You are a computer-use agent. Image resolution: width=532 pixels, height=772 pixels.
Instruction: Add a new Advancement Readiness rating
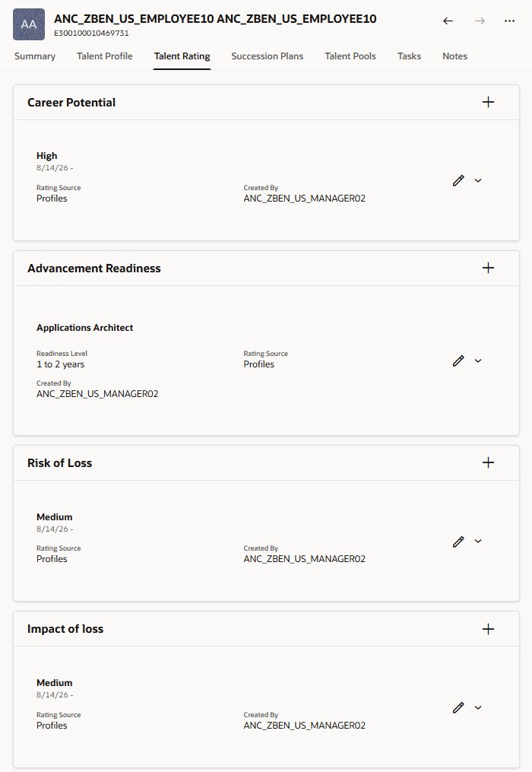[x=488, y=268]
